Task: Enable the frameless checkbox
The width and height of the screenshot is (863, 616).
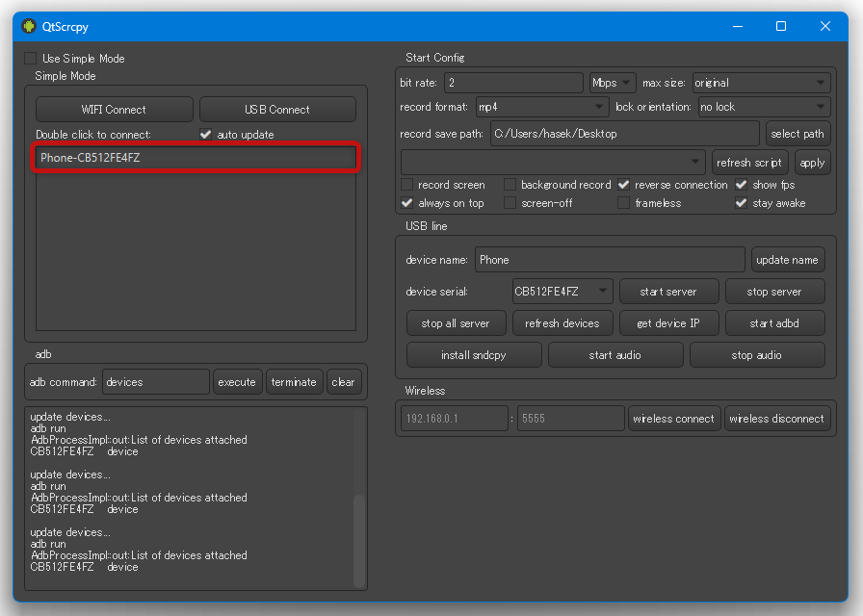Action: click(623, 203)
